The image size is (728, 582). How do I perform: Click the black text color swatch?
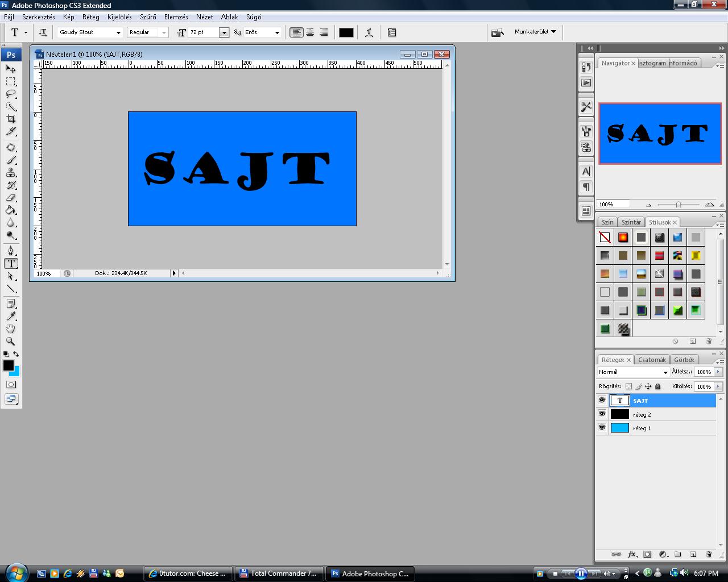pos(346,32)
